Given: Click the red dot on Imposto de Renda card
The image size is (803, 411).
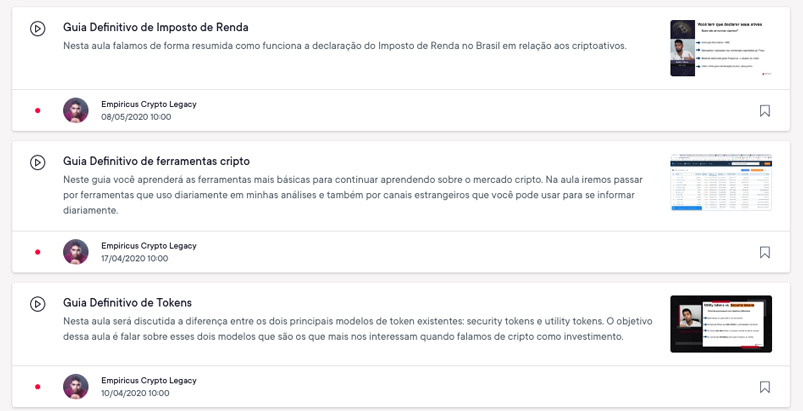Looking at the screenshot, I should click(38, 110).
